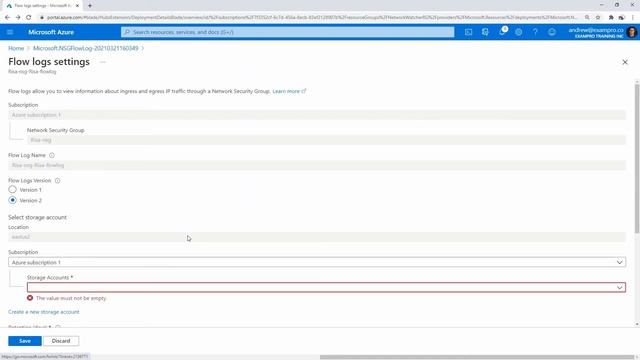Expand the Storage Accounts dropdown
This screenshot has width=640, height=360.
coord(326,287)
